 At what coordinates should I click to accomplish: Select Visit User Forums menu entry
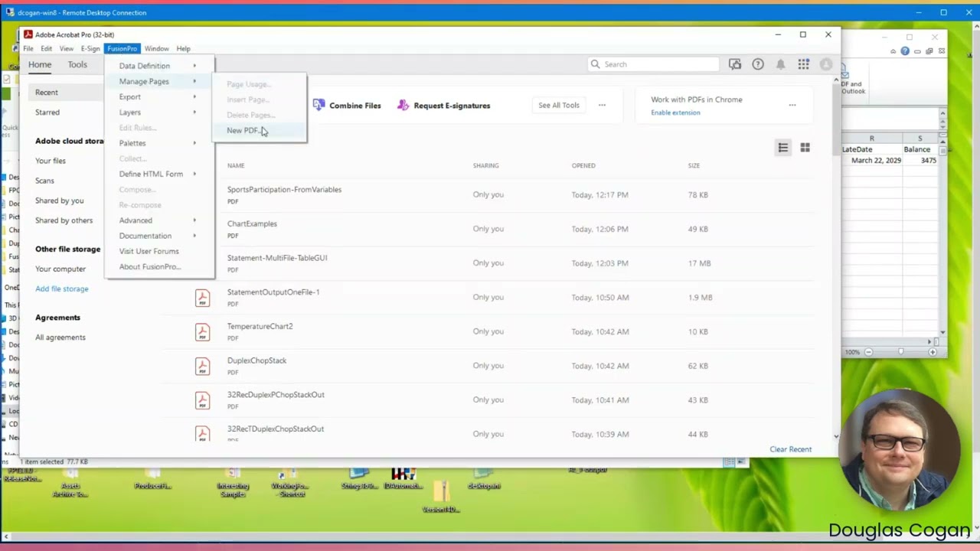[158, 251]
